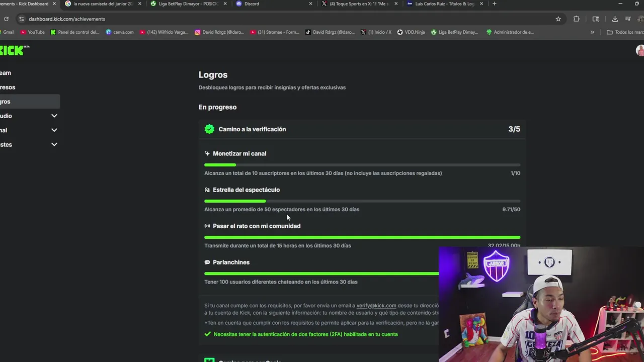Switch to Luis Carlos Ruiz Títulos tab
The image size is (644, 362).
[445, 4]
